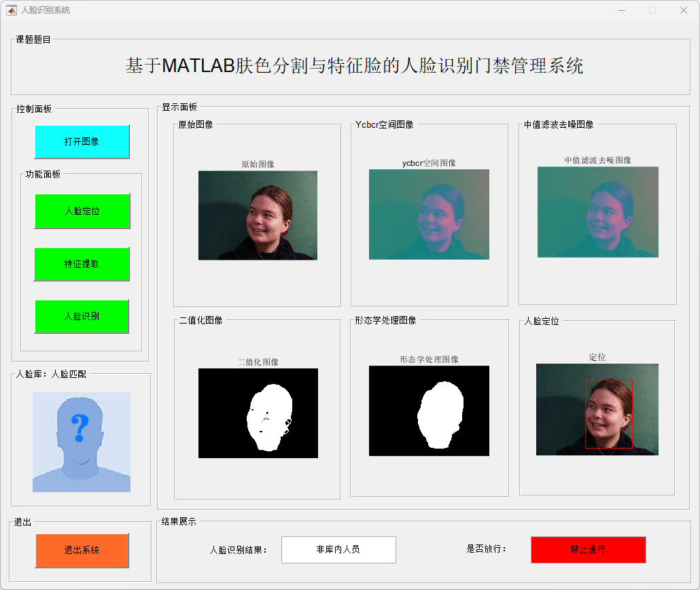Viewport: 700px width, 590px height.
Task: Launch the 人脸识别 button
Action: (x=82, y=316)
